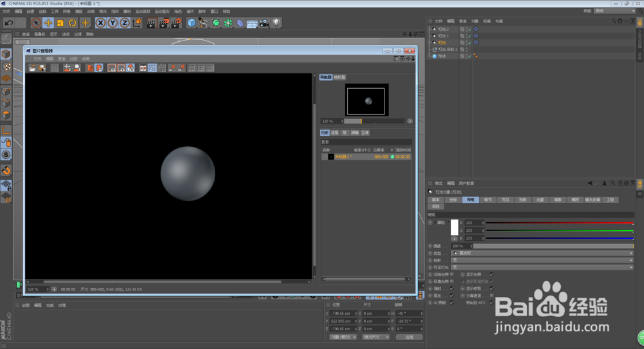Toggle 球体 enable green checkmark
The image size is (644, 349).
coord(469,56)
